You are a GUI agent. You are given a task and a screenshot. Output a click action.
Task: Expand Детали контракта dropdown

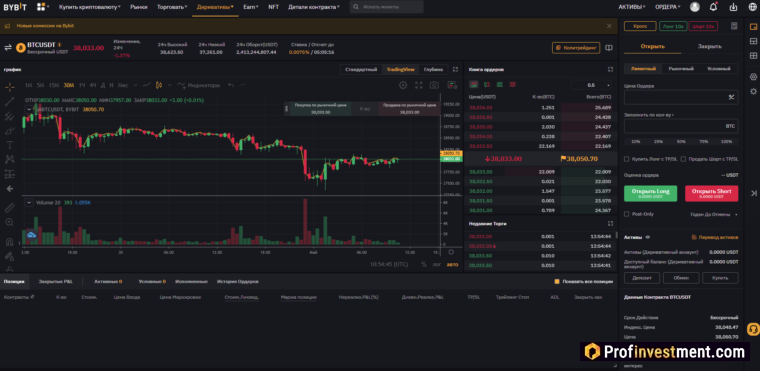tap(314, 7)
